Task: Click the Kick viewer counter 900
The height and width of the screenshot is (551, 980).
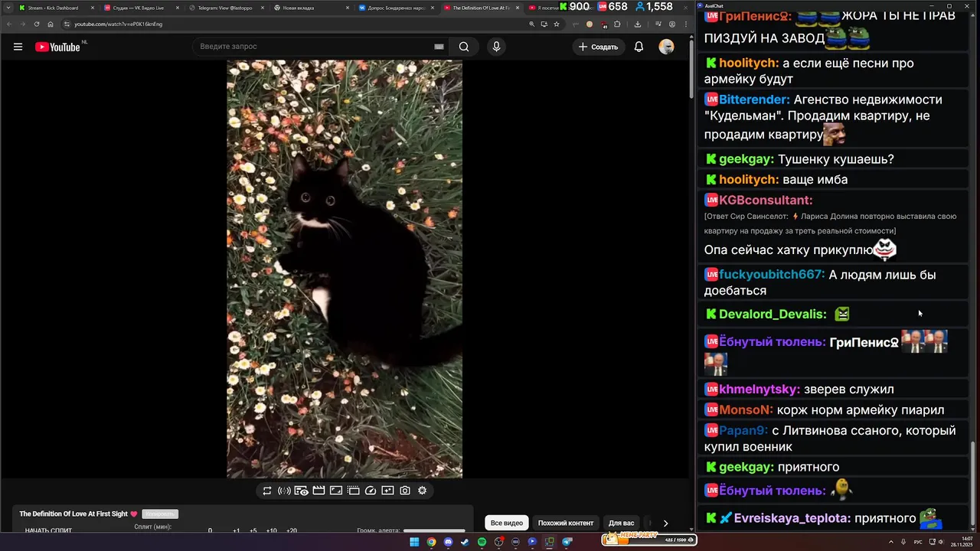Action: 573,7
